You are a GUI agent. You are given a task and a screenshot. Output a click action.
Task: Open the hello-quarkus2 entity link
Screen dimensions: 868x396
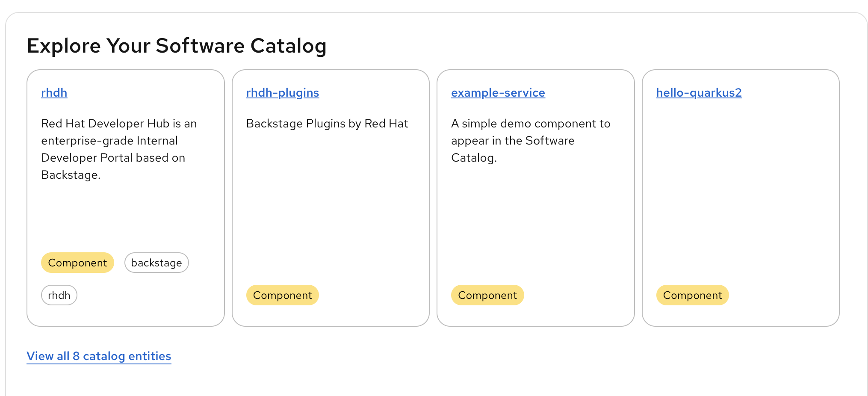click(699, 93)
